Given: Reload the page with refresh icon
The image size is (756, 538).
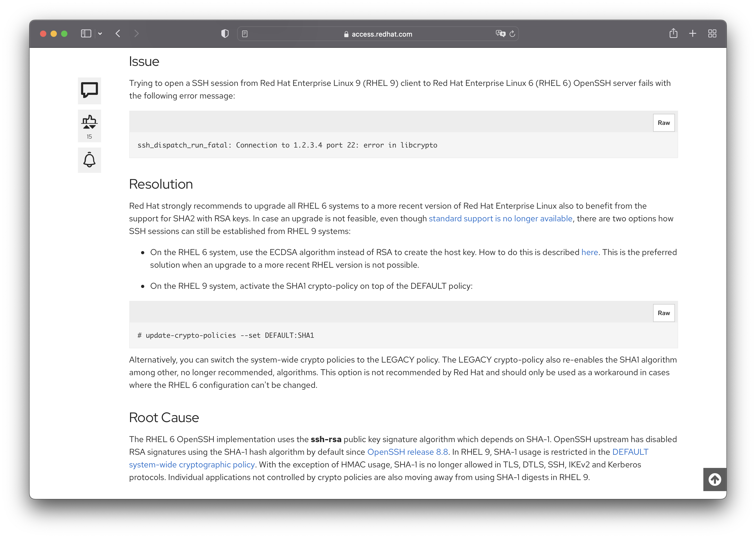Looking at the screenshot, I should pos(513,34).
